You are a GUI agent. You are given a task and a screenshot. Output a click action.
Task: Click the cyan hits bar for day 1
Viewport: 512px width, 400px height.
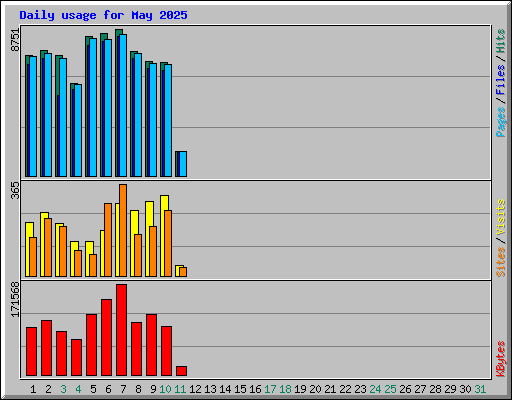click(x=33, y=116)
